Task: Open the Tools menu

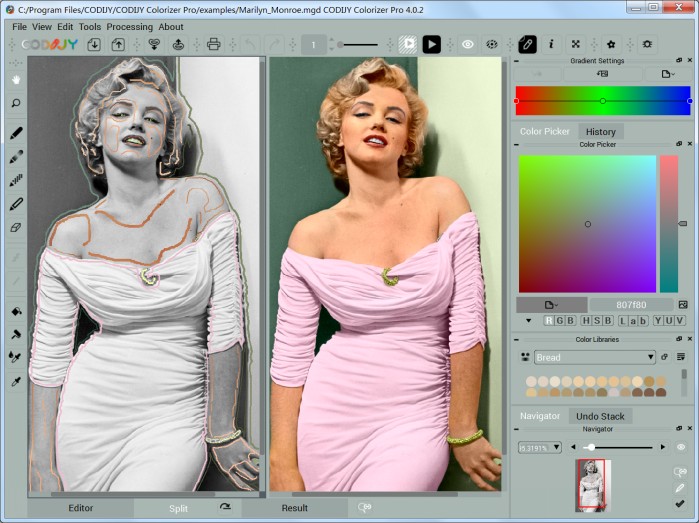Action: [90, 27]
